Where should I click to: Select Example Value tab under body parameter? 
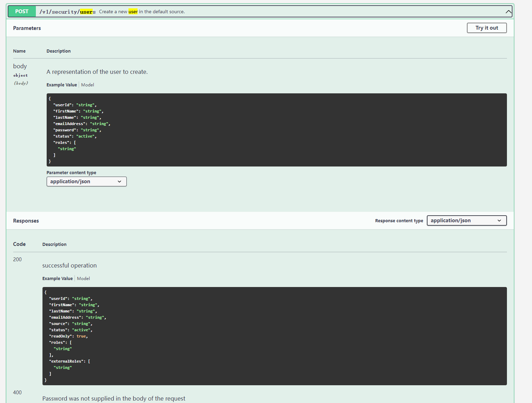[62, 85]
